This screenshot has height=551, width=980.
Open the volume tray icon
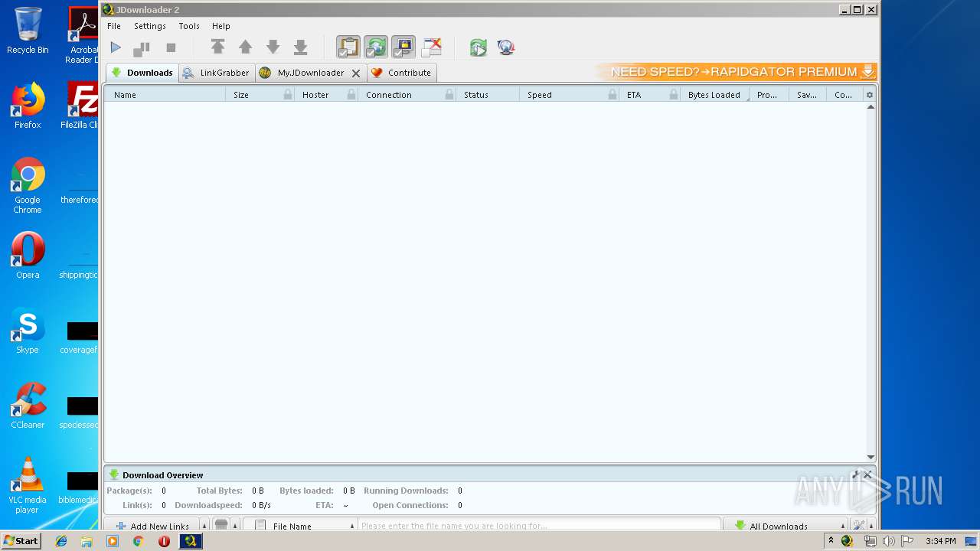888,541
